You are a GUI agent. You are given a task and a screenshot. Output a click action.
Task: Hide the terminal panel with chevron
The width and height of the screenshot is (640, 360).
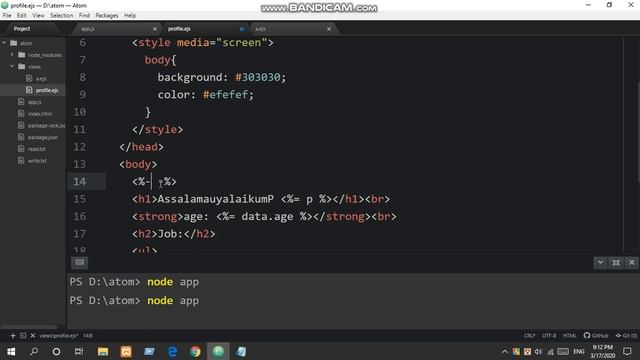click(600, 262)
